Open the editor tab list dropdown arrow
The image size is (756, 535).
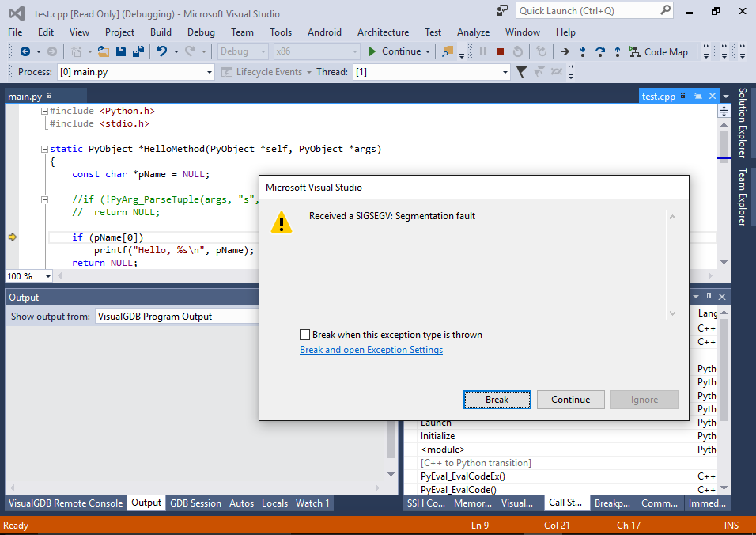click(x=726, y=97)
